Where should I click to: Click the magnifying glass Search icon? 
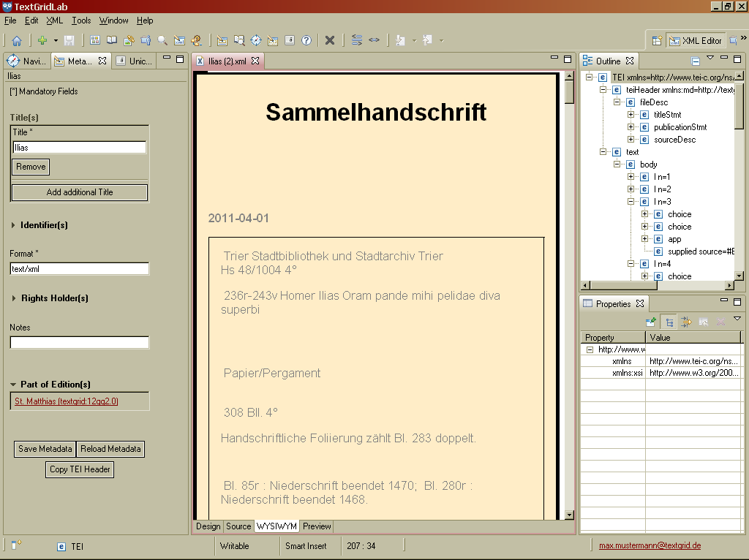[x=162, y=40]
